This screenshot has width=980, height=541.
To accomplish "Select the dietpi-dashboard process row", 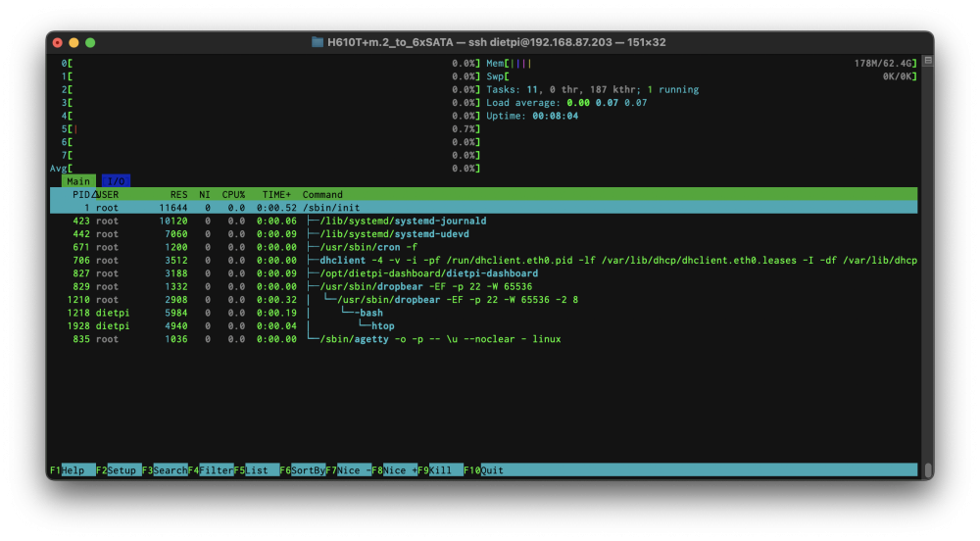I will pyautogui.click(x=484, y=273).
